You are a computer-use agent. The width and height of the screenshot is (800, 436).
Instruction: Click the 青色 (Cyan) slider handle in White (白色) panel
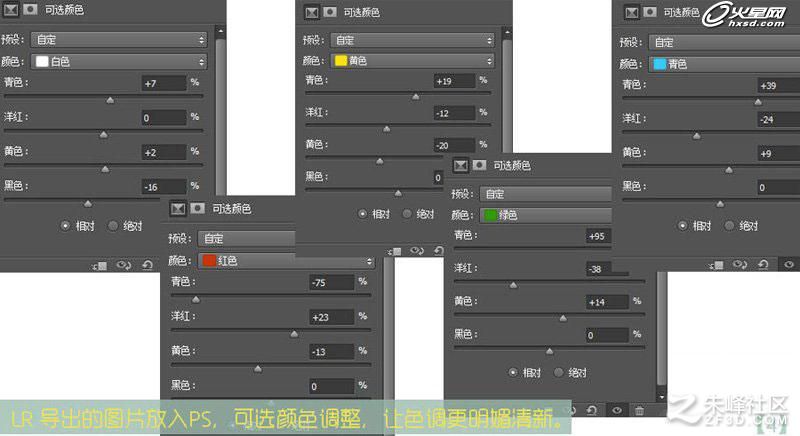110,100
